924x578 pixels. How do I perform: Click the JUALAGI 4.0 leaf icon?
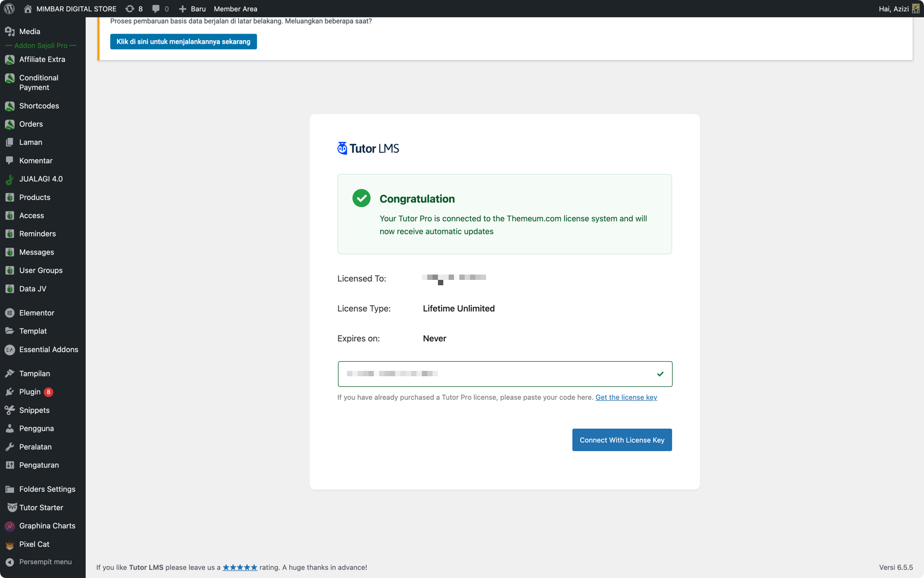coord(9,179)
